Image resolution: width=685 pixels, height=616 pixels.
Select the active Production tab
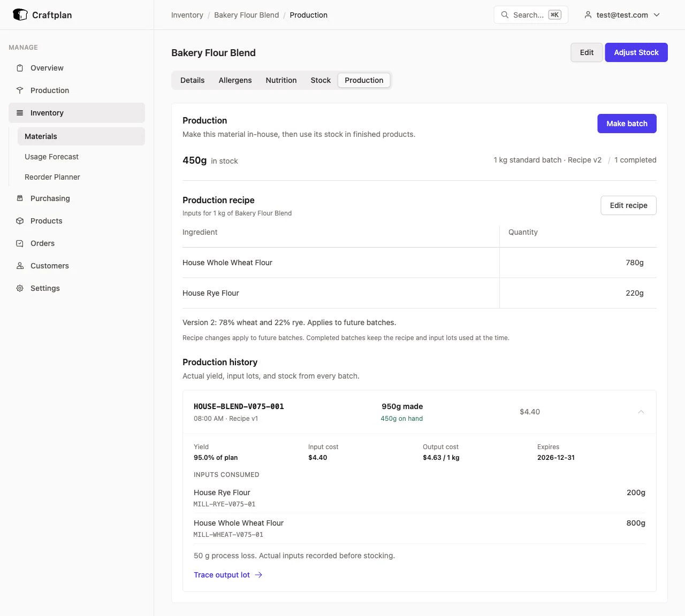(364, 80)
